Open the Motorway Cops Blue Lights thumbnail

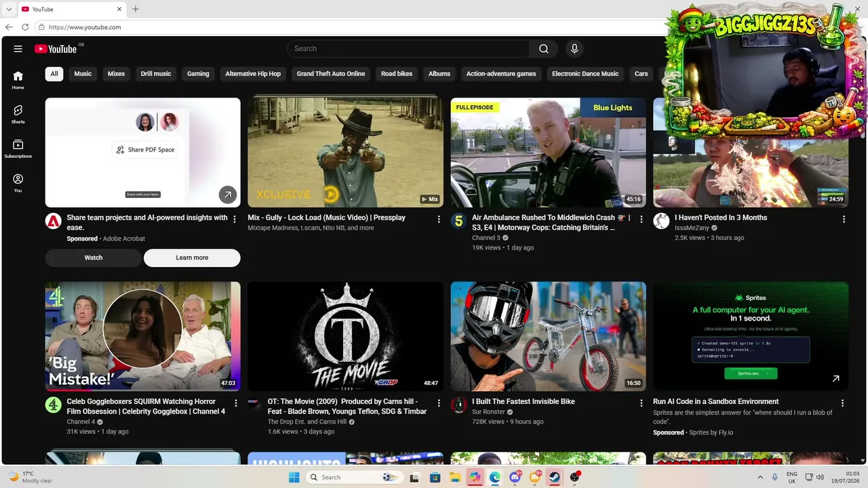[549, 152]
